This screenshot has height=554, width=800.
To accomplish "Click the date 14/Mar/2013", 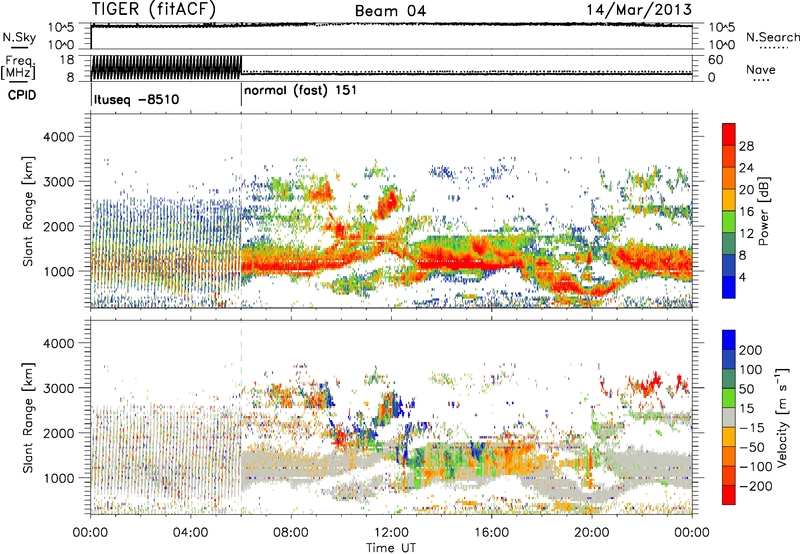I will pyautogui.click(x=639, y=9).
